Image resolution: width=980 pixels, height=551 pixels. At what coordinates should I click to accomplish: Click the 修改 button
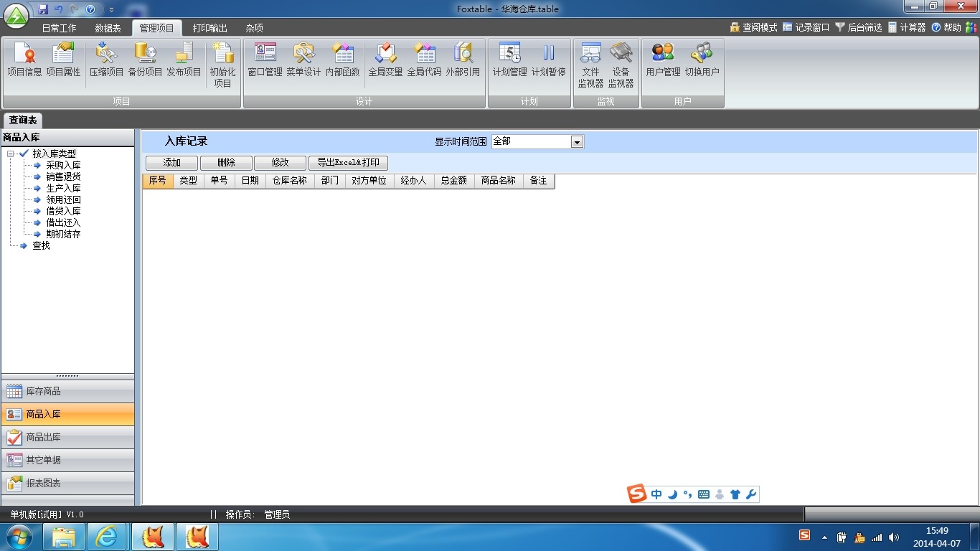coord(280,163)
